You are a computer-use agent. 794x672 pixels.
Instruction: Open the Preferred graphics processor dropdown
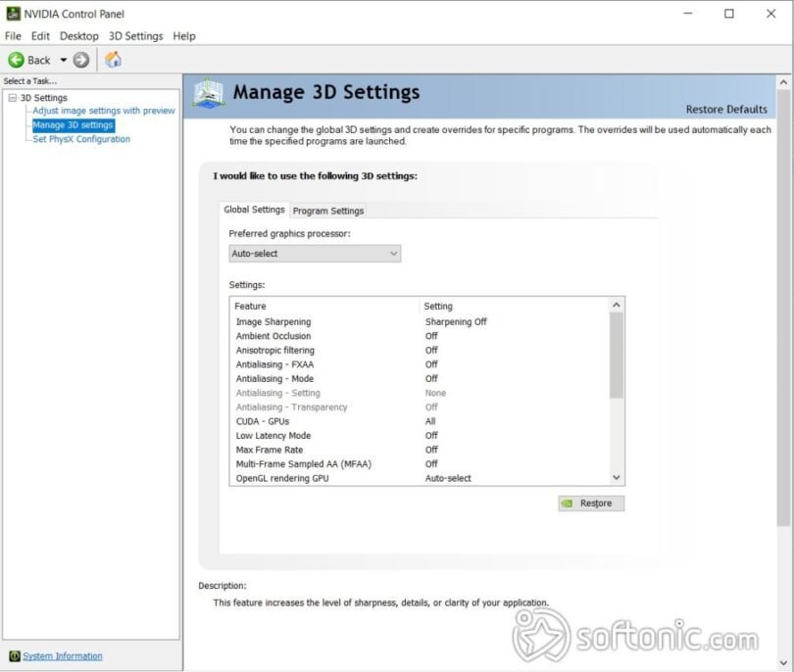314,253
